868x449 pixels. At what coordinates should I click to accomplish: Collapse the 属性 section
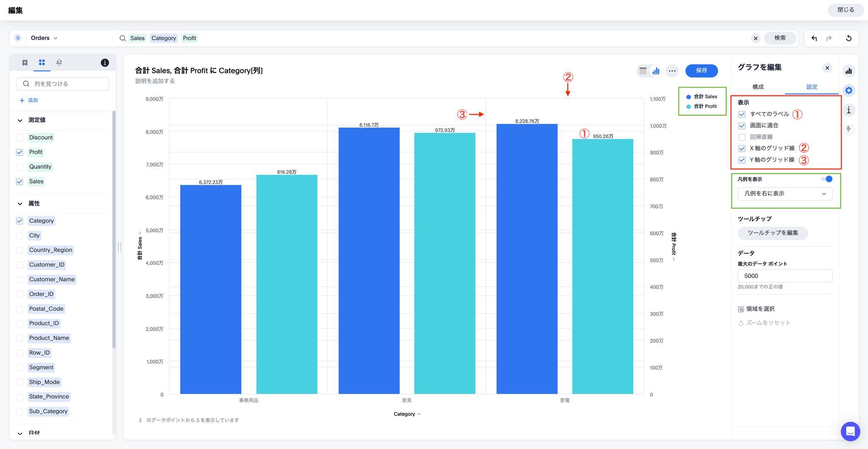(20, 204)
